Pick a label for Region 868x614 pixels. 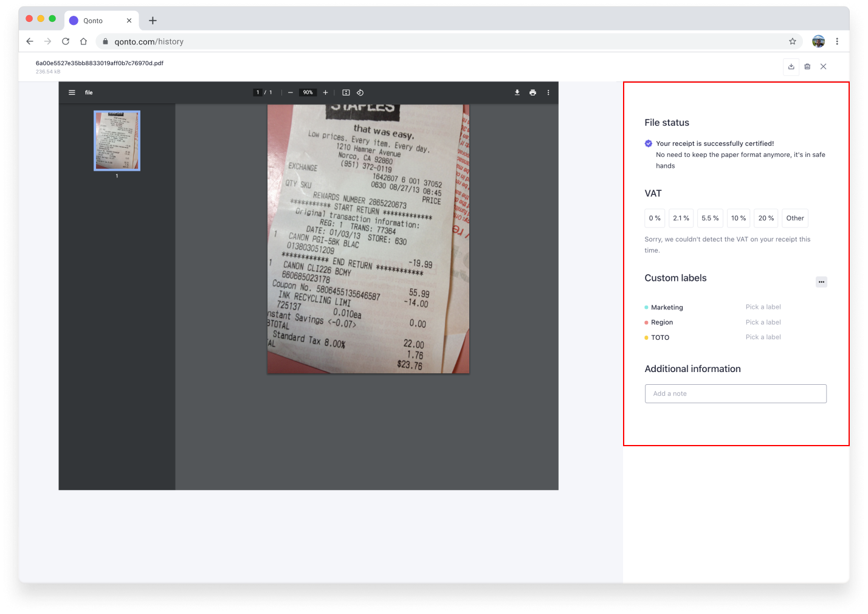(763, 322)
